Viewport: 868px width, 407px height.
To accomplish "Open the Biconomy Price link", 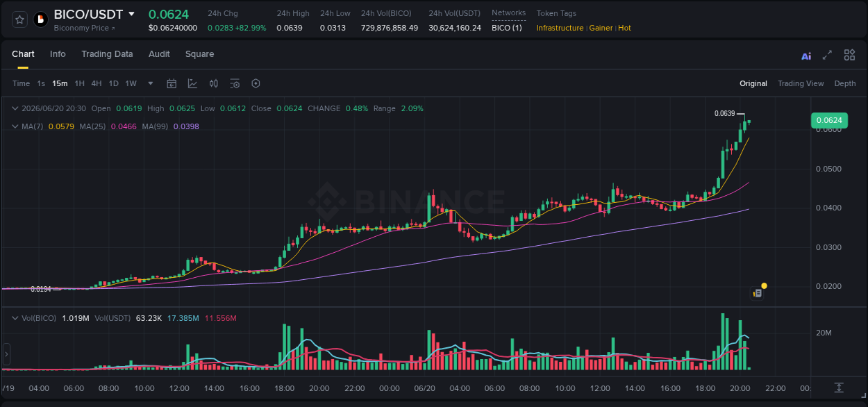I will [85, 28].
